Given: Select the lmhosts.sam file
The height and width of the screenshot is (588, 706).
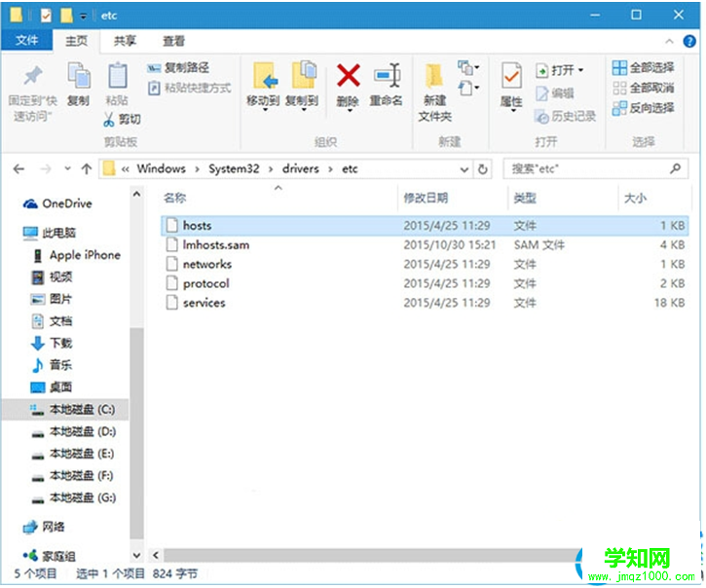Looking at the screenshot, I should point(425,245).
